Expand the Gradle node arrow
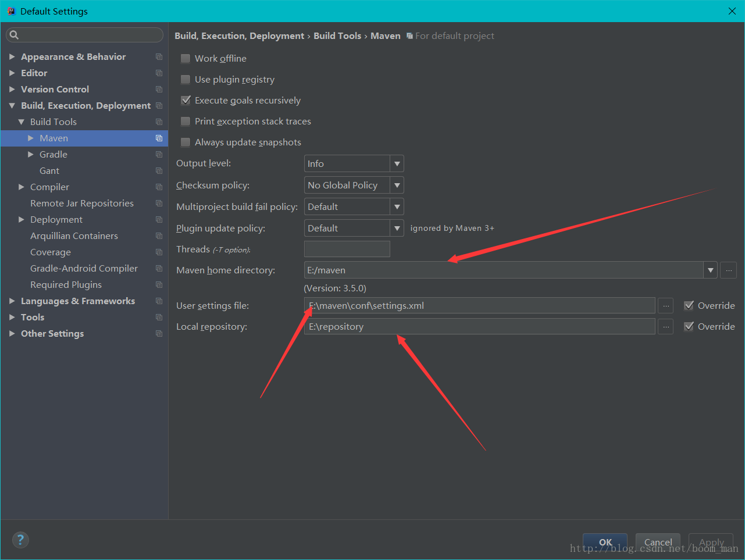Screen dimensions: 745x560 point(30,155)
